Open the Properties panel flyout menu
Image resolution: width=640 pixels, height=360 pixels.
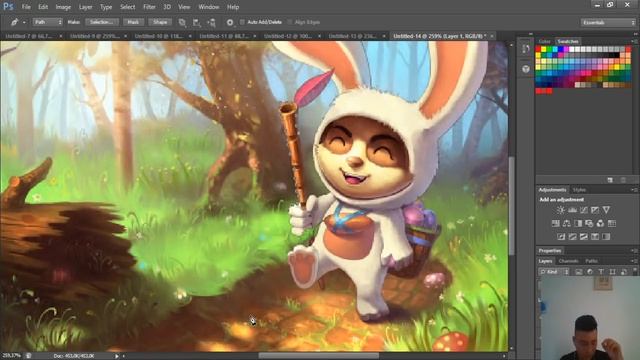[x=634, y=251]
